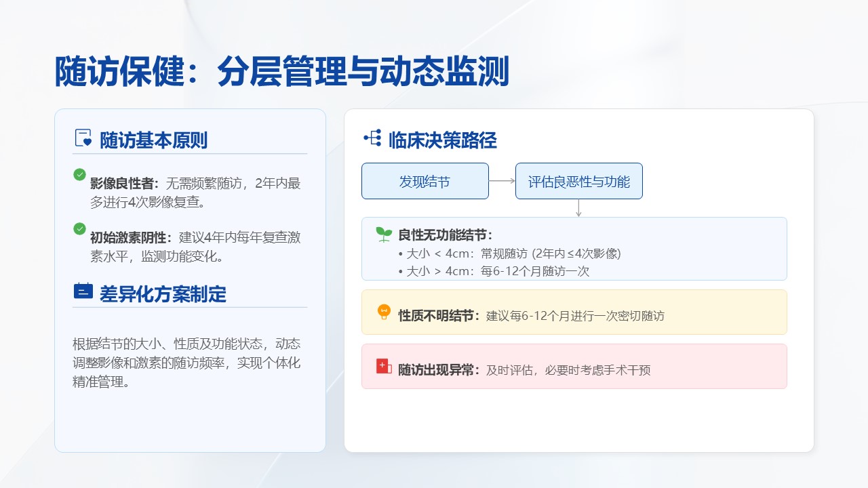Viewport: 868px width, 488px height.
Task: Select the 评估良恶性与功能 flowchart box
Action: pyautogui.click(x=578, y=181)
